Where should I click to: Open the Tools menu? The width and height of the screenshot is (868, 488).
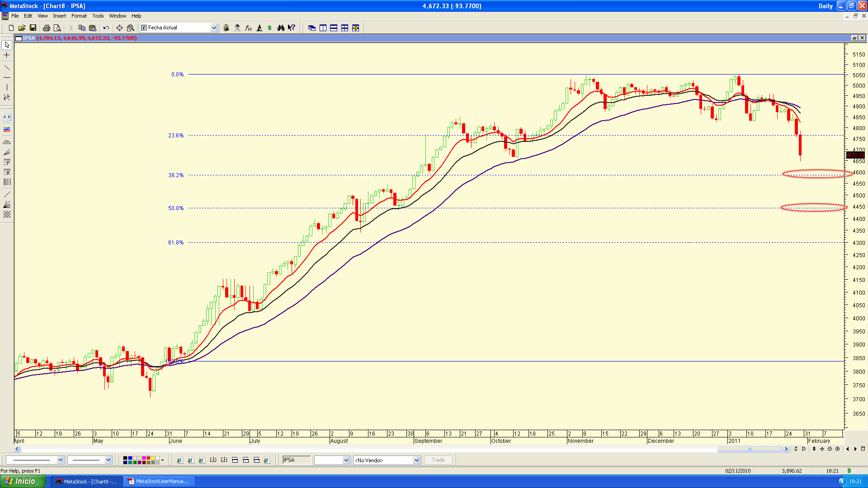tap(98, 16)
